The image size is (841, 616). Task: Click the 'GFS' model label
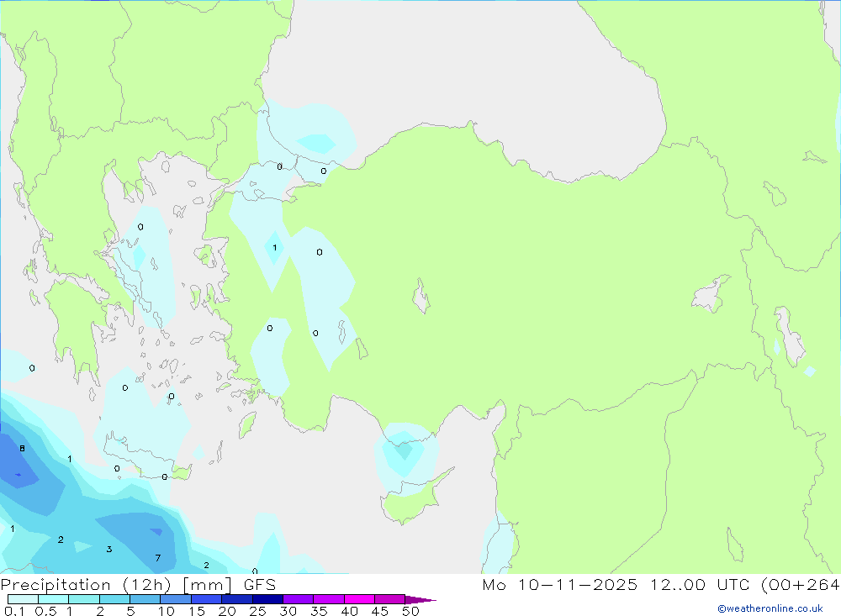[260, 585]
